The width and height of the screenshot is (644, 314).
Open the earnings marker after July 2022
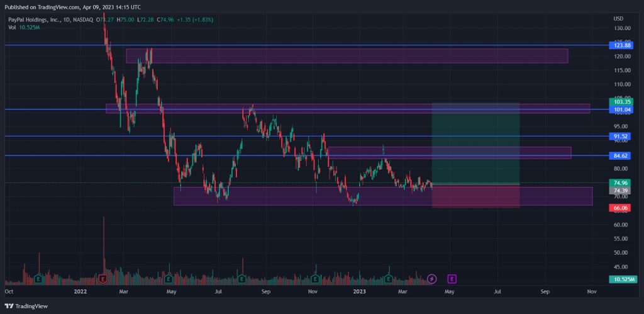[x=241, y=279]
